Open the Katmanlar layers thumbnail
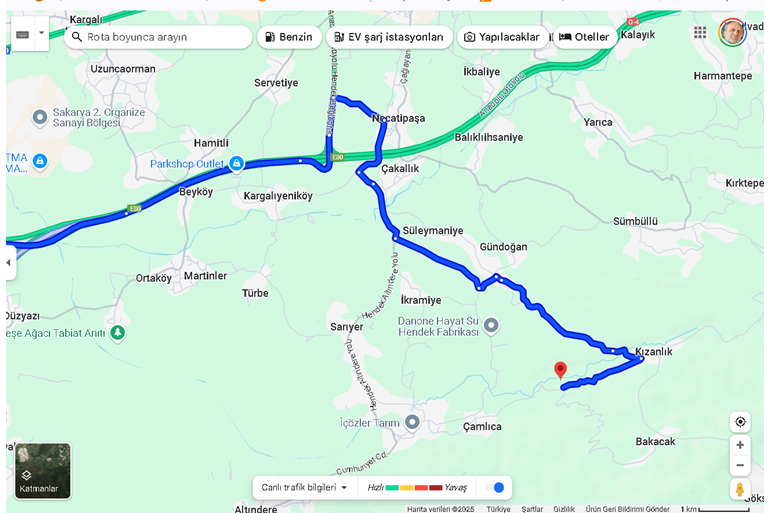 [x=42, y=471]
